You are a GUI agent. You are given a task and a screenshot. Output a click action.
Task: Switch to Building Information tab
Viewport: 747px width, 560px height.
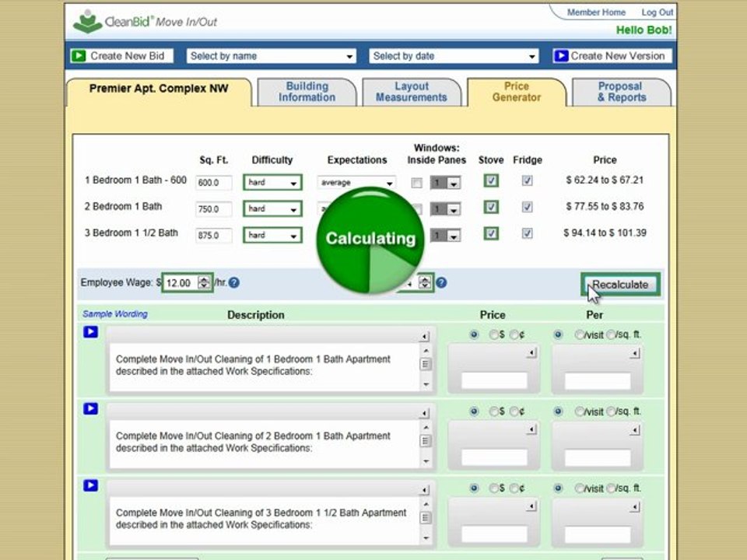307,92
